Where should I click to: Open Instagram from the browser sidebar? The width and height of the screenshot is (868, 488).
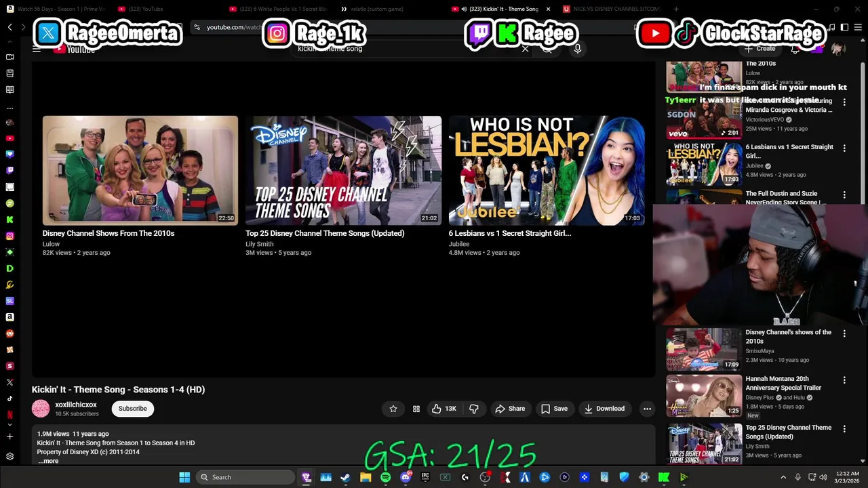[x=9, y=236]
